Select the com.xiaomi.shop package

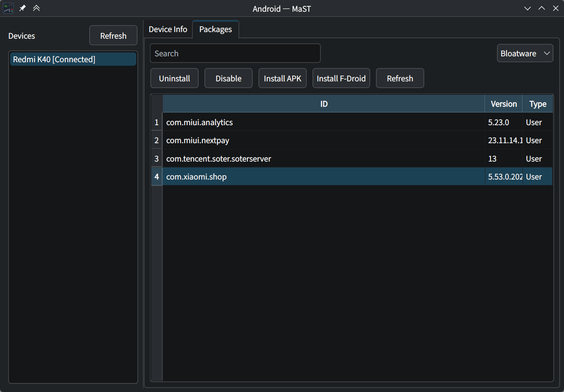[324, 176]
